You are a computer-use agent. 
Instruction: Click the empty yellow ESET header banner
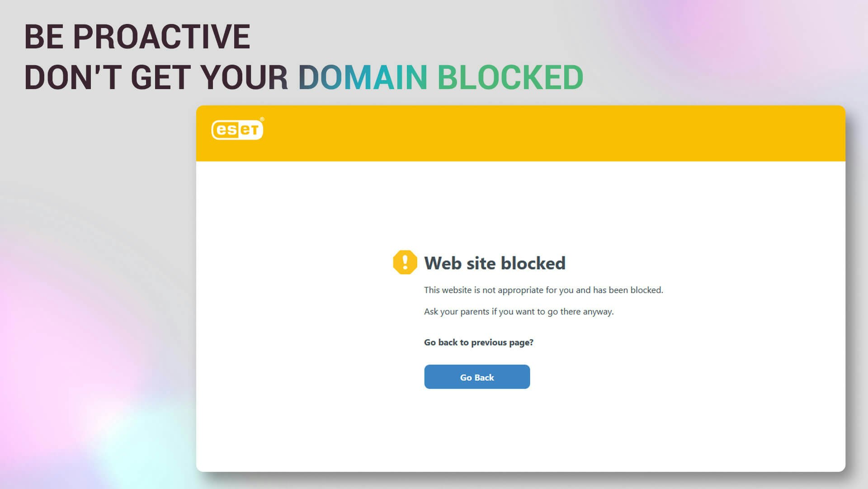[x=542, y=133]
